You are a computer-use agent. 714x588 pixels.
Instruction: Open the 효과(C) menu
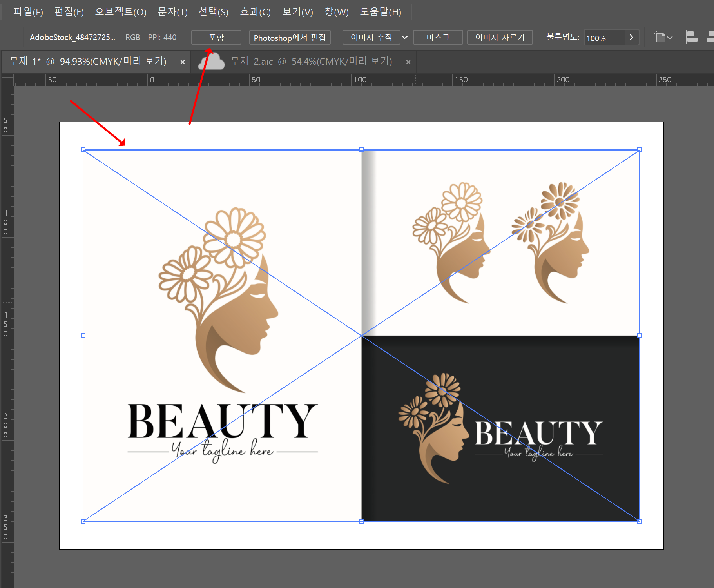tap(256, 12)
